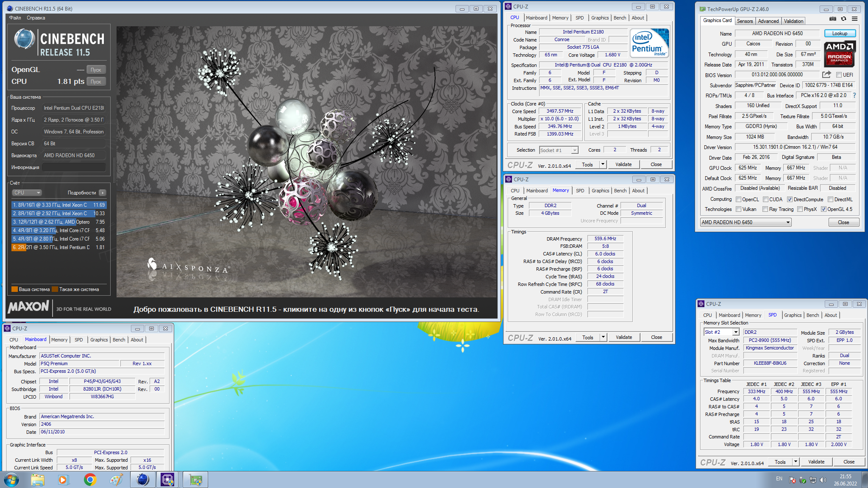Click GPU-Z refresh icon
This screenshot has width=868, height=488.
point(843,19)
